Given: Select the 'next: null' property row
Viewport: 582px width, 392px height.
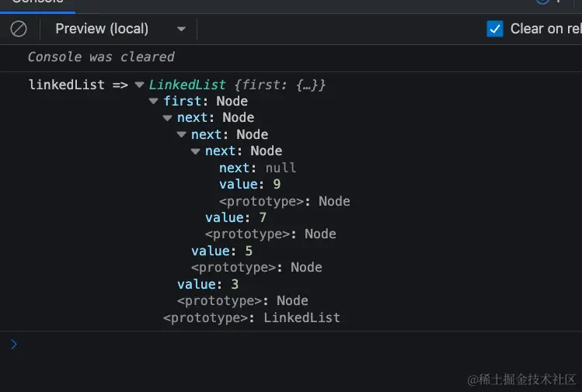Looking at the screenshot, I should coord(258,168).
